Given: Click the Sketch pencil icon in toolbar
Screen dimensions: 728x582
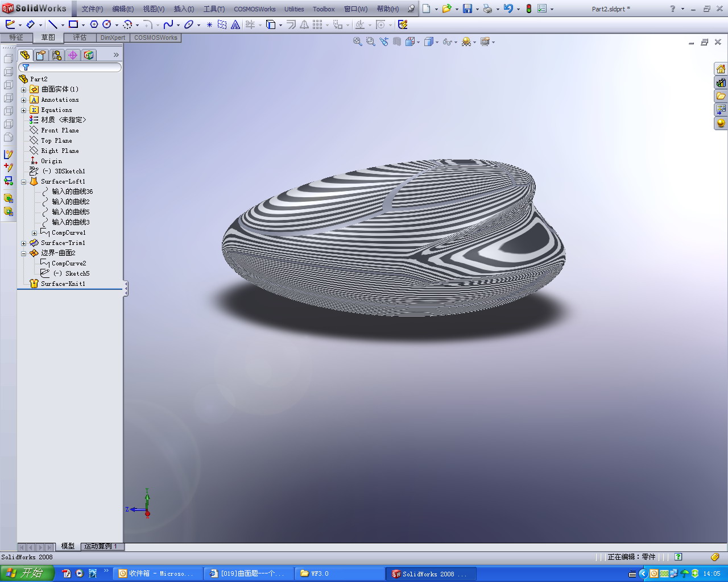Looking at the screenshot, I should click(10, 24).
